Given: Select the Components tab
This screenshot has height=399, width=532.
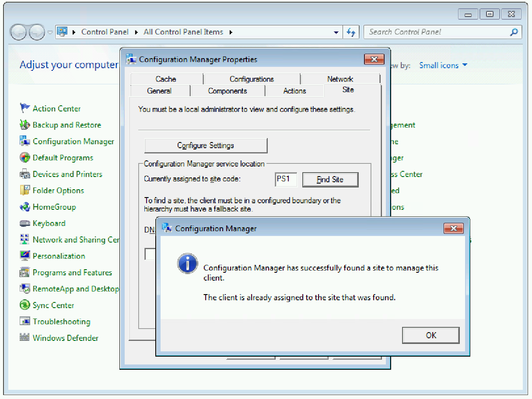Looking at the screenshot, I should (x=227, y=91).
